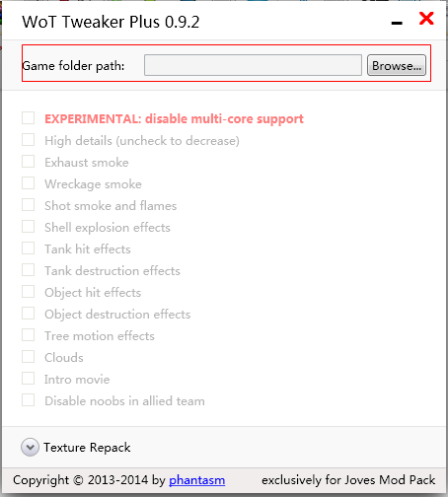
Task: Toggle EXPERIMENTAL disable multi-core support checkbox
Action: (28, 118)
